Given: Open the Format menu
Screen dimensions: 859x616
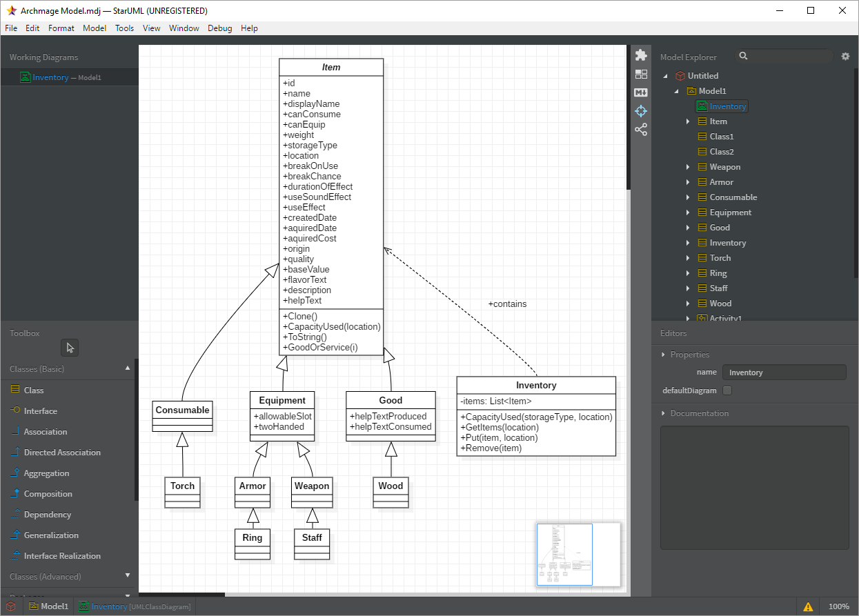Looking at the screenshot, I should pos(61,28).
